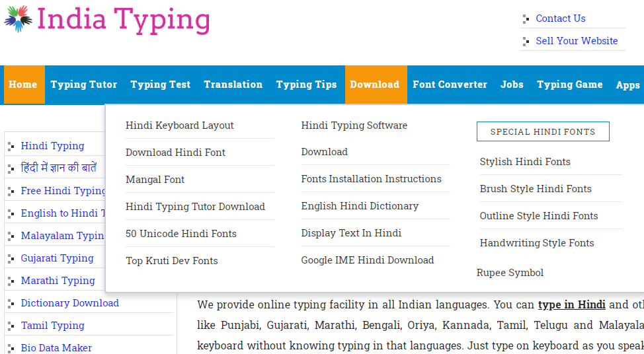644x354 pixels.
Task: Open the Rupee Symbol entry
Action: (x=510, y=273)
